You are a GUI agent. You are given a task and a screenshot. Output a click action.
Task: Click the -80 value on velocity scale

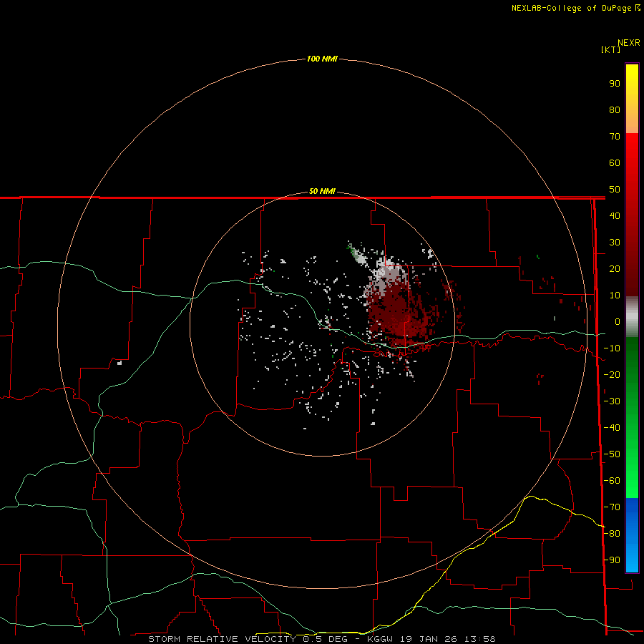pyautogui.click(x=612, y=534)
